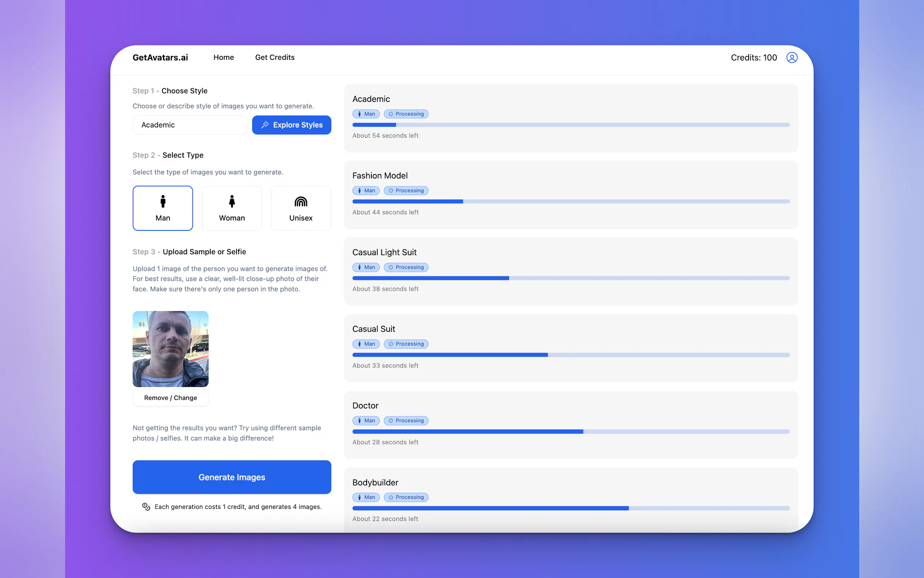Click Processing badge on Doctor card
The image size is (924, 578).
406,420
